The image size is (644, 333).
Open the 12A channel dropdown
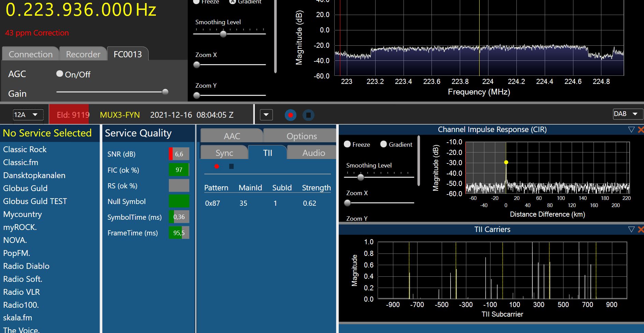[x=28, y=115]
